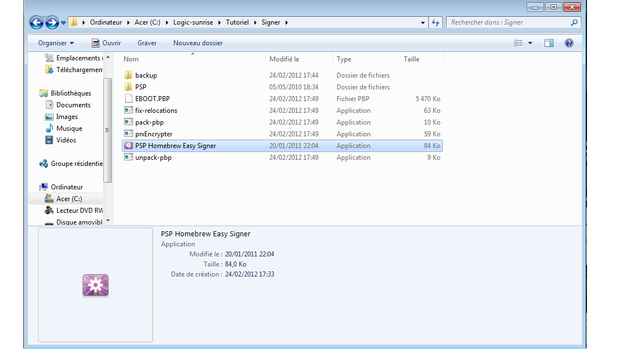The width and height of the screenshot is (644, 362).
Task: Click the Forward navigation arrow
Action: tap(52, 22)
